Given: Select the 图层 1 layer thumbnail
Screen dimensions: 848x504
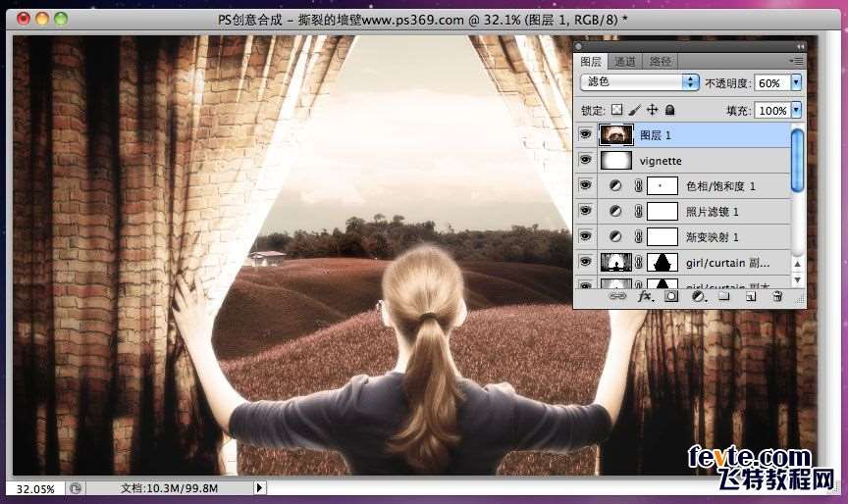Looking at the screenshot, I should (x=616, y=134).
